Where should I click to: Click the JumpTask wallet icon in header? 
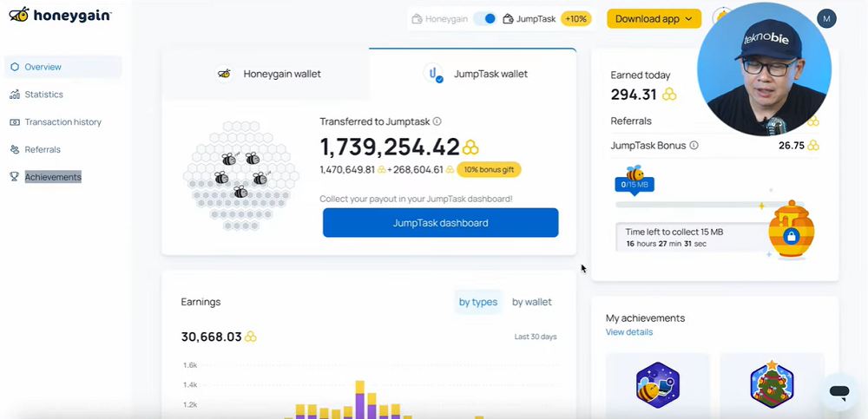click(508, 19)
